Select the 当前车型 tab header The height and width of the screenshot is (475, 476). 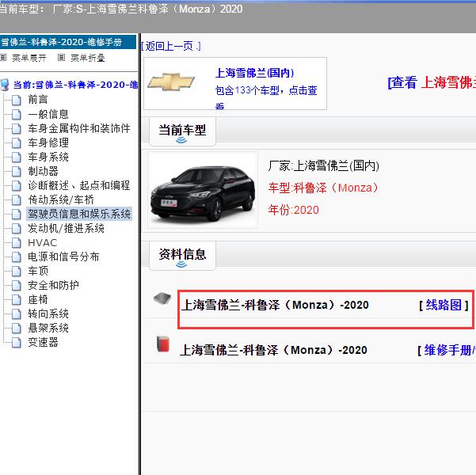point(182,131)
